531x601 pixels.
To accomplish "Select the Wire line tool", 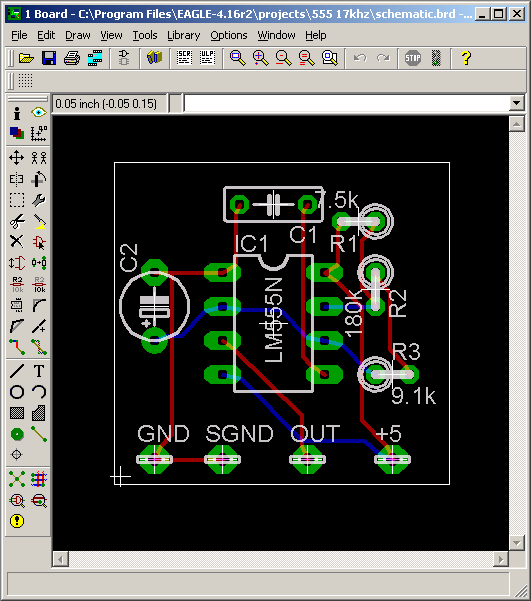I will [x=17, y=371].
